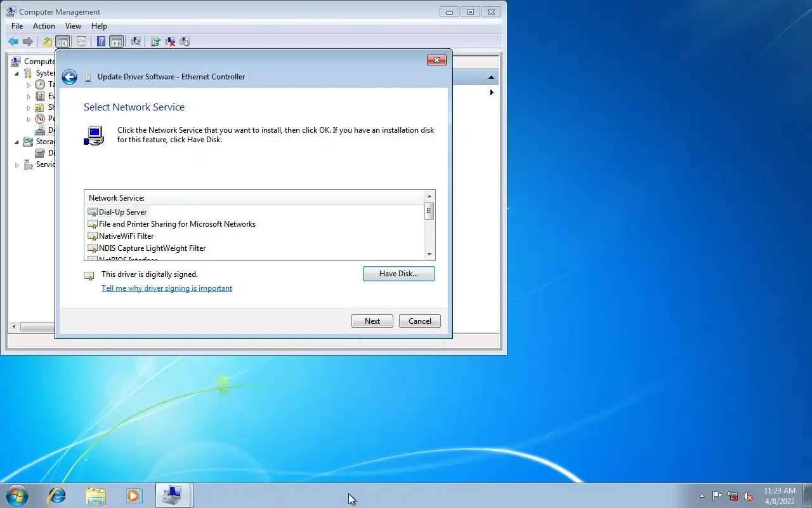This screenshot has width=812, height=508.
Task: Click the Back arrow in Computer Management toolbar
Action: [13, 41]
